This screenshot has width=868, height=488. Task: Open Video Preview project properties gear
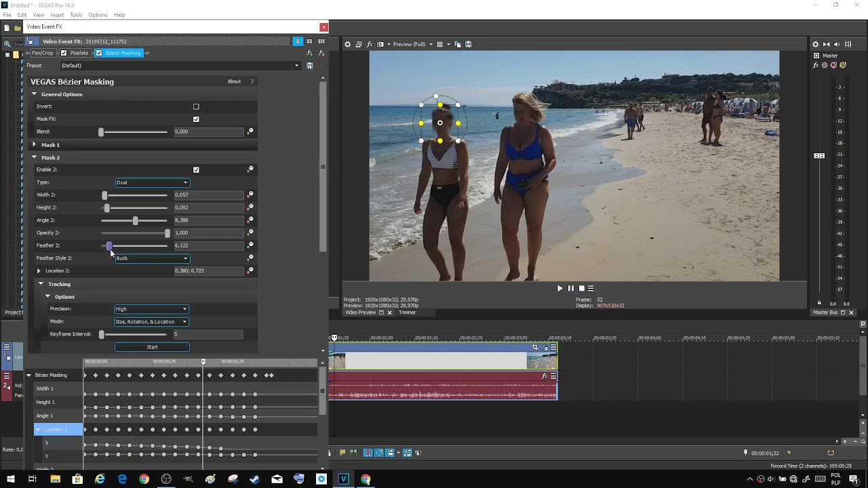click(347, 44)
